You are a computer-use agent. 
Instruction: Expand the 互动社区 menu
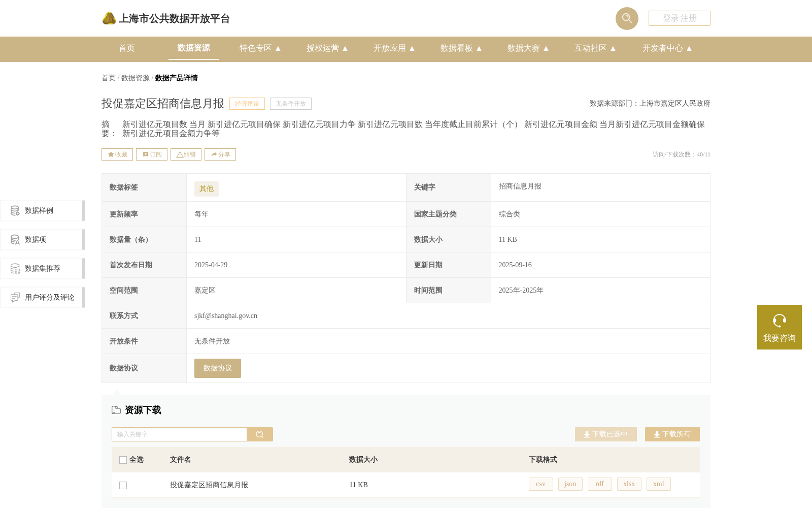[595, 48]
